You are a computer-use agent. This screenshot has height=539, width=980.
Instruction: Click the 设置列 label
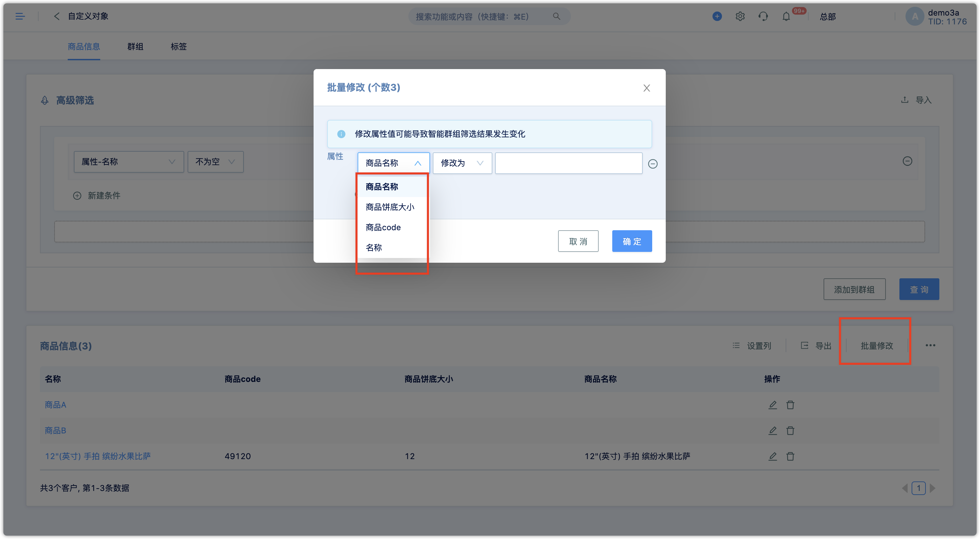[759, 346]
